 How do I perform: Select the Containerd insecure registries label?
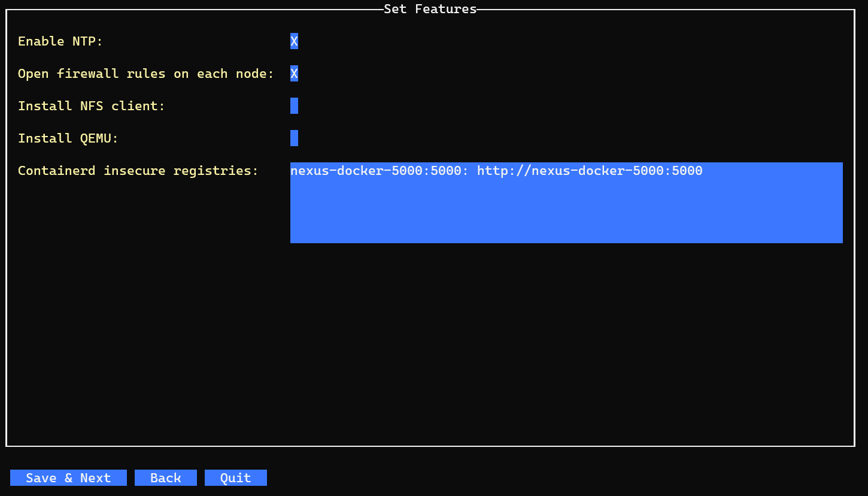tap(138, 171)
